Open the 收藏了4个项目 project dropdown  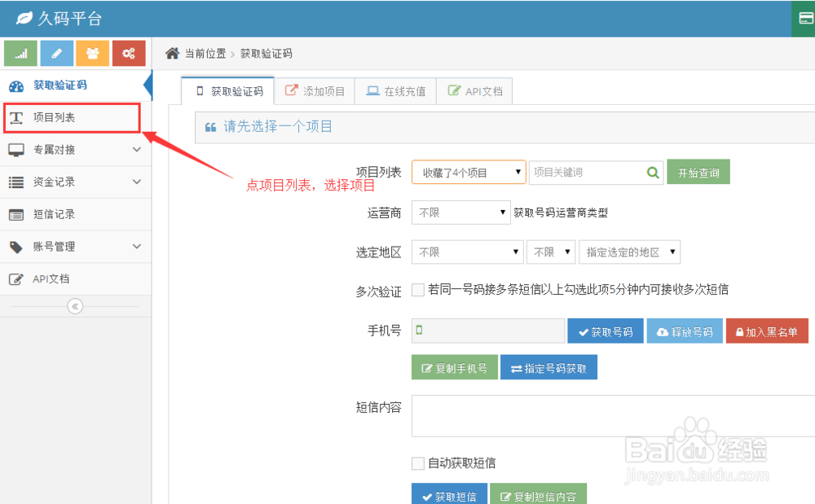click(469, 173)
